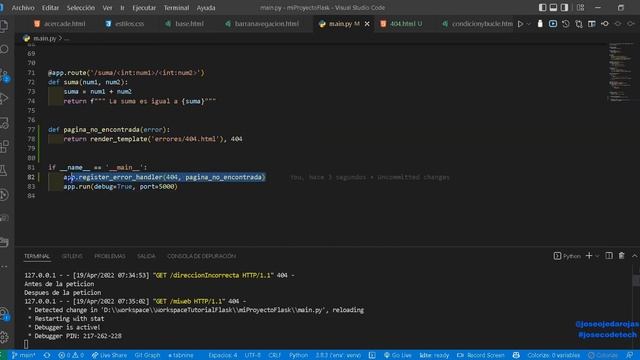Select the GITLENS panel tab
Screen dimensions: 640x360
tap(72, 256)
